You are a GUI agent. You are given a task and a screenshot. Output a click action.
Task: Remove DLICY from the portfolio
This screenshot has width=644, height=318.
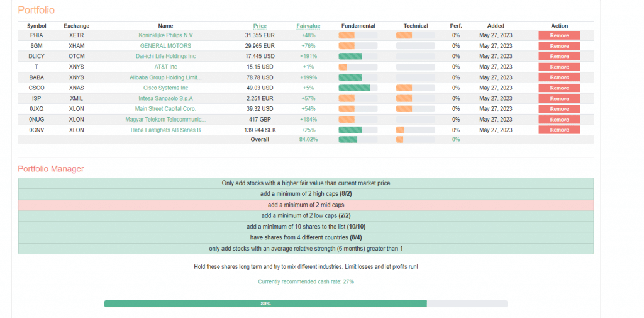coord(559,57)
